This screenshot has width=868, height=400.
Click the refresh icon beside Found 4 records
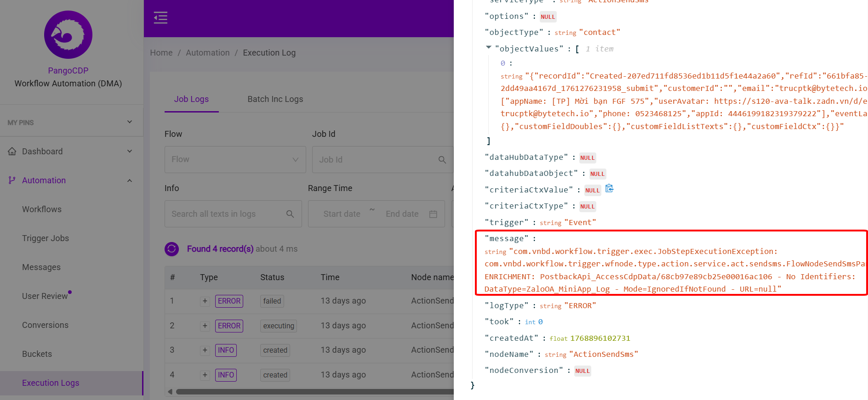pyautogui.click(x=171, y=249)
